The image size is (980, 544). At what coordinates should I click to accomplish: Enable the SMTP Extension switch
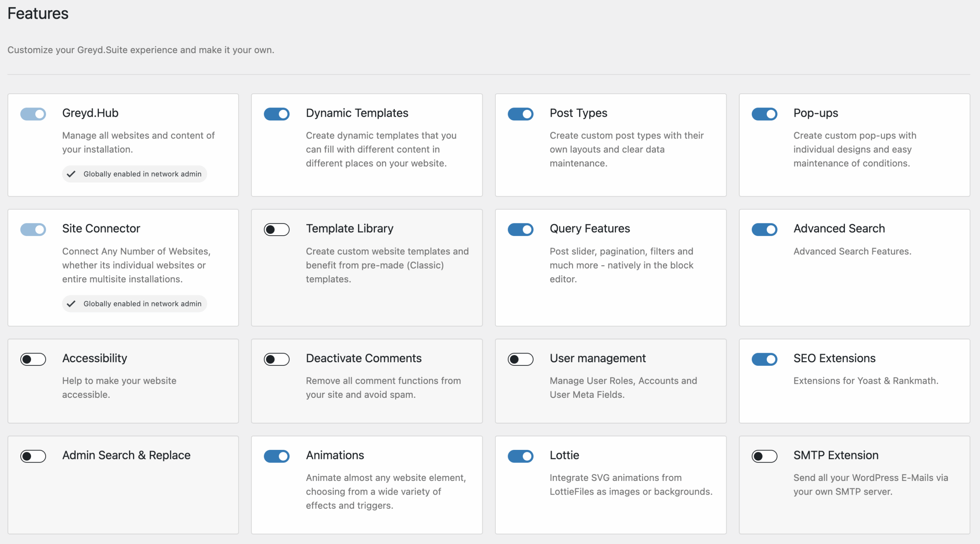pyautogui.click(x=764, y=456)
